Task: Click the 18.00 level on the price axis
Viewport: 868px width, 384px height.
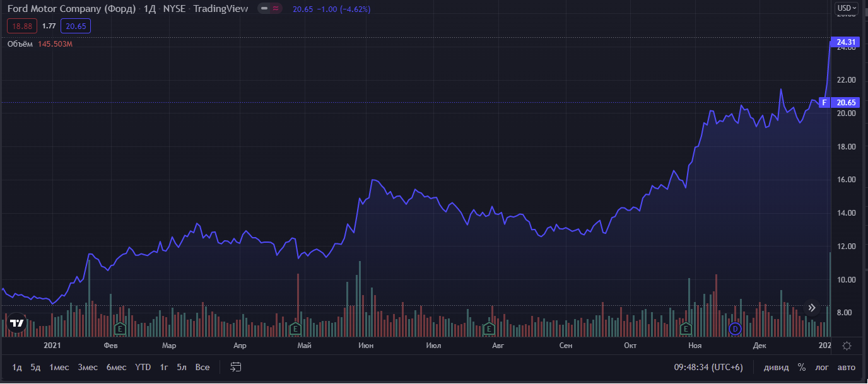Action: pos(845,147)
